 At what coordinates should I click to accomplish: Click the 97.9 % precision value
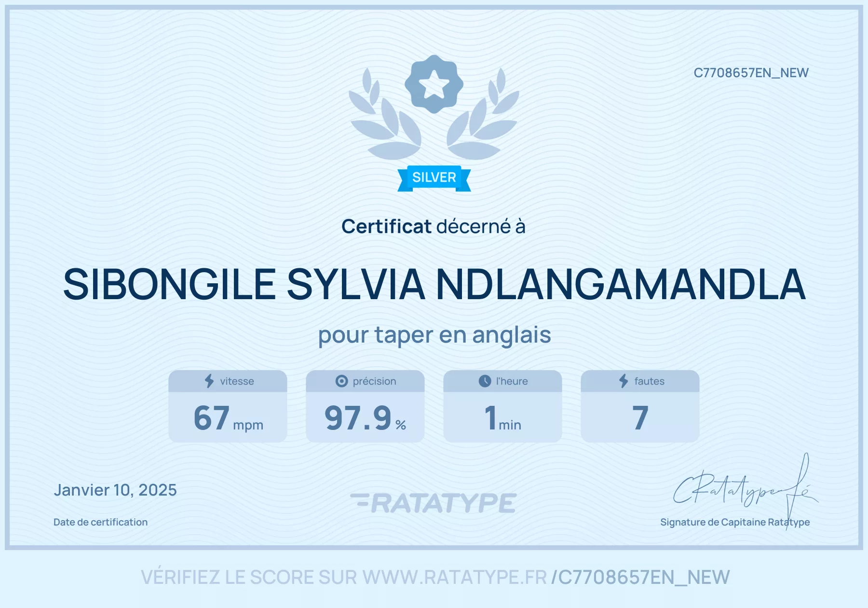pos(365,418)
